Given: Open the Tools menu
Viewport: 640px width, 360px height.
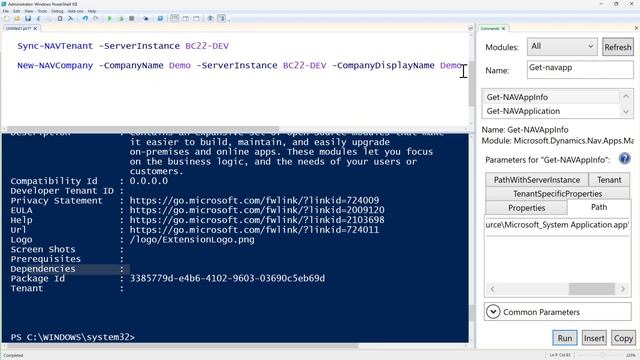Looking at the screenshot, I should [42, 11].
